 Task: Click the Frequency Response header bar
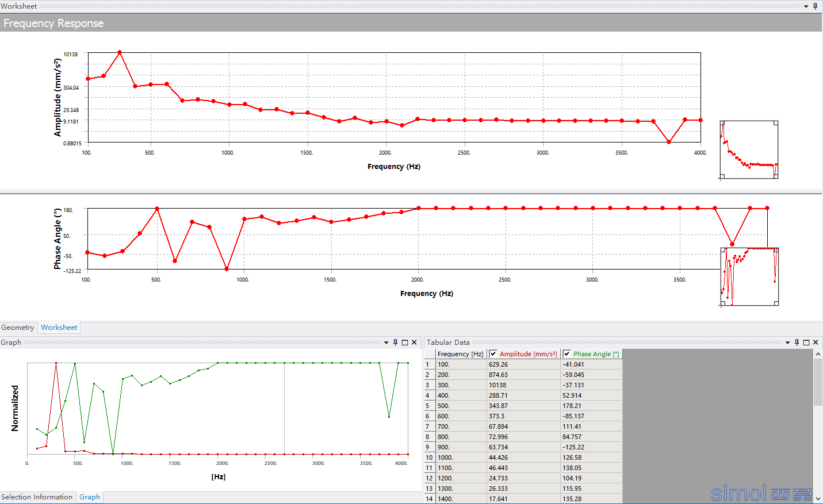click(411, 23)
